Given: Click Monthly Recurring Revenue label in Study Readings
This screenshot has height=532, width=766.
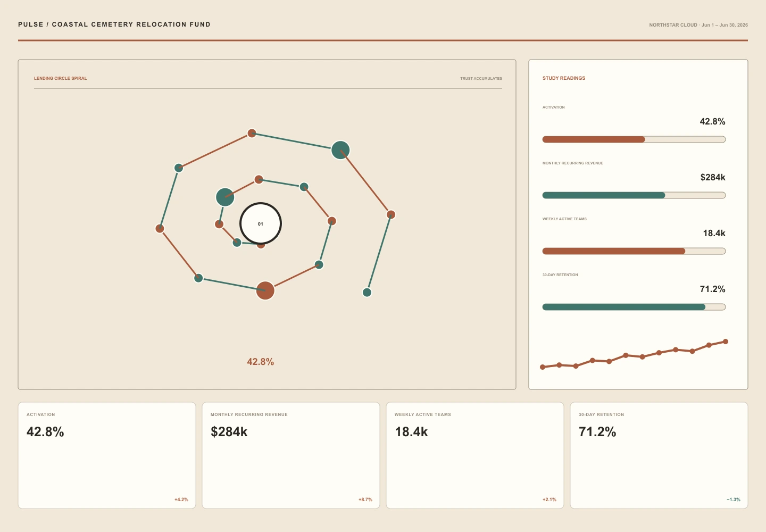Looking at the screenshot, I should click(x=573, y=163).
